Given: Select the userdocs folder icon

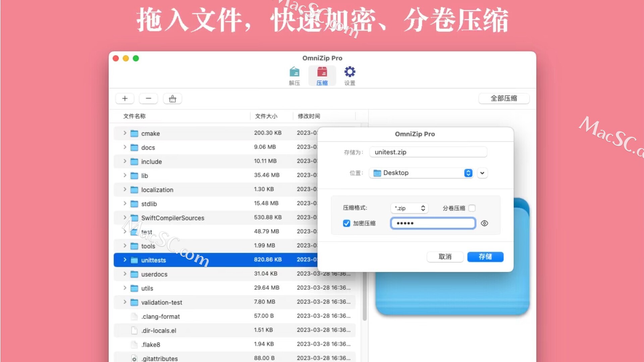Looking at the screenshot, I should [x=134, y=274].
